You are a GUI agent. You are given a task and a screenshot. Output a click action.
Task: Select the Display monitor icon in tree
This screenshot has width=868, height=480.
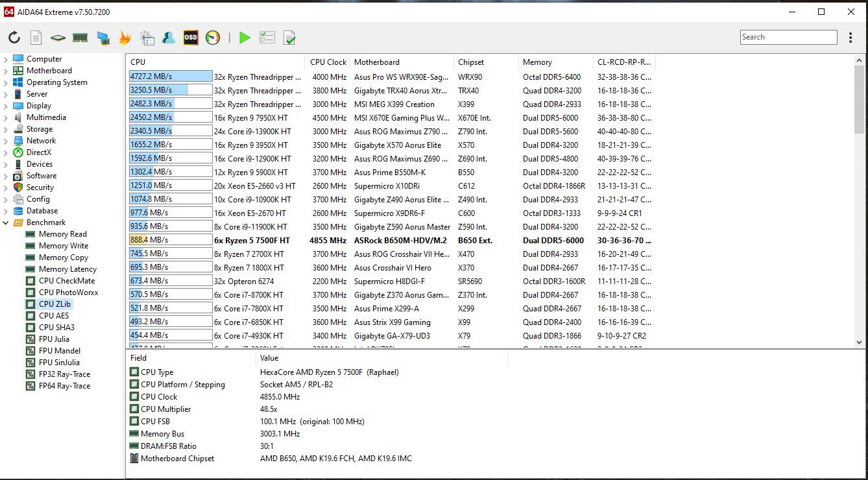point(18,106)
